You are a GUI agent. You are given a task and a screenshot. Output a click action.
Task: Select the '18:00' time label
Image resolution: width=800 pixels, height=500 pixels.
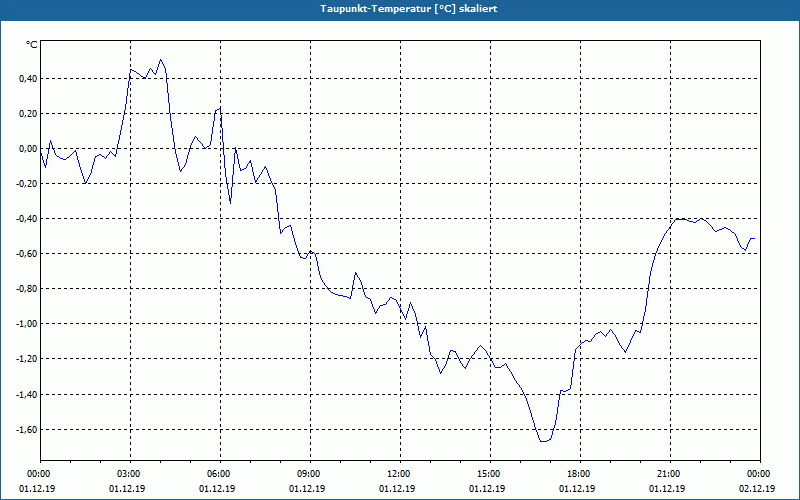580,474
